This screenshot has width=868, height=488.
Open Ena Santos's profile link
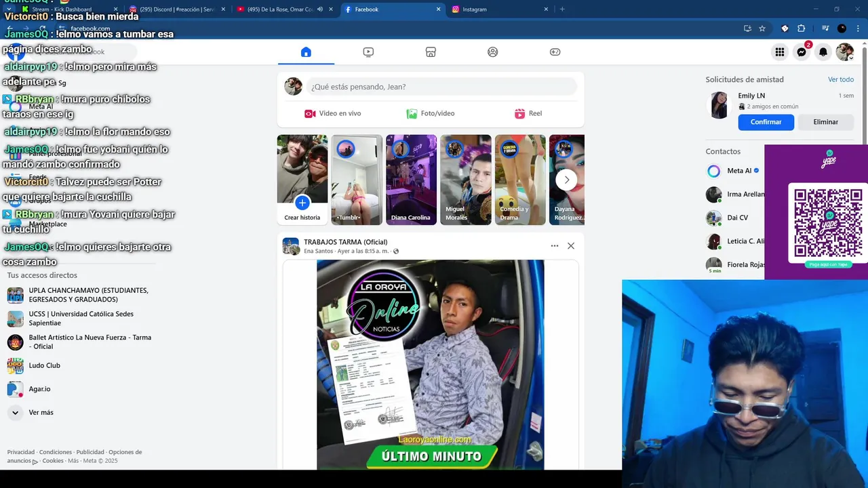click(x=318, y=251)
